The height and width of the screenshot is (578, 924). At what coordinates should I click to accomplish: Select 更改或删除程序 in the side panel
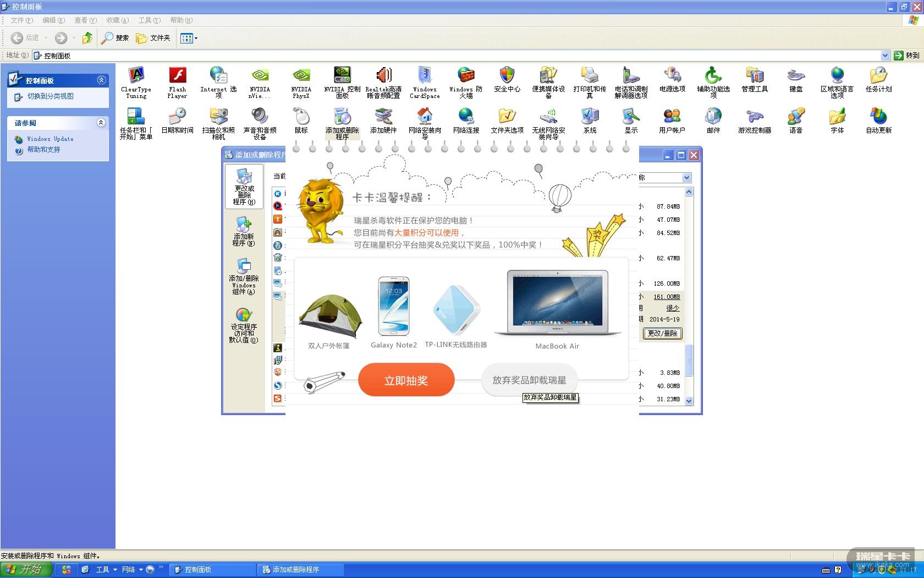click(x=244, y=187)
